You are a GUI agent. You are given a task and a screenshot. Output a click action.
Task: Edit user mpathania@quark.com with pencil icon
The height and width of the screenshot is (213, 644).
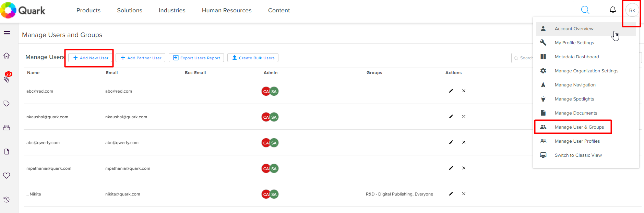(x=451, y=168)
